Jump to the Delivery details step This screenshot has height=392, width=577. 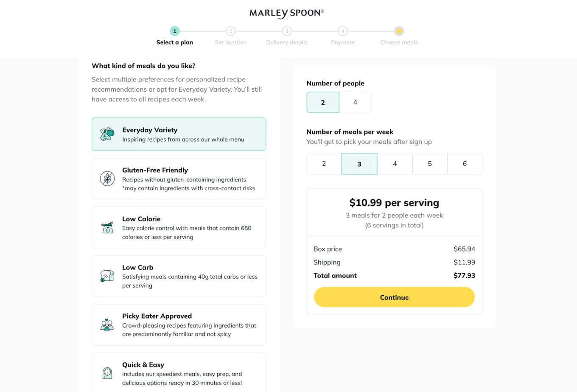point(287,31)
